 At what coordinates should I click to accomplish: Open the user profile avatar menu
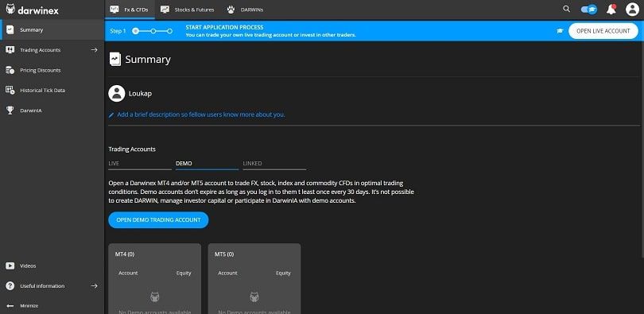[632, 10]
